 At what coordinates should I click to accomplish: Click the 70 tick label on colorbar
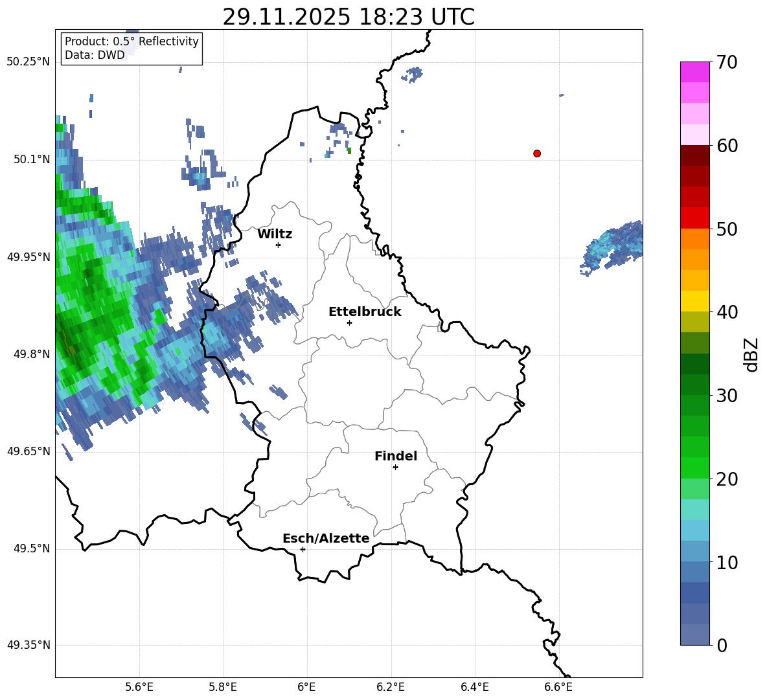[x=727, y=62]
